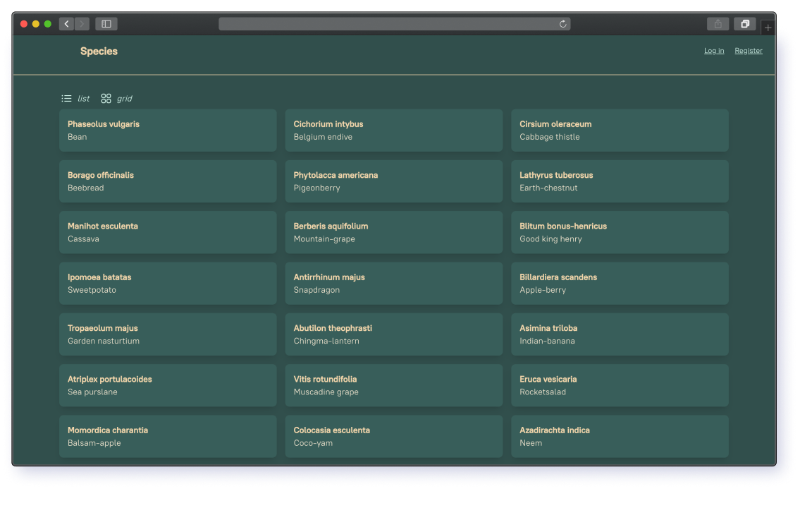
Task: Open a new browser tab
Action: pos(768,28)
